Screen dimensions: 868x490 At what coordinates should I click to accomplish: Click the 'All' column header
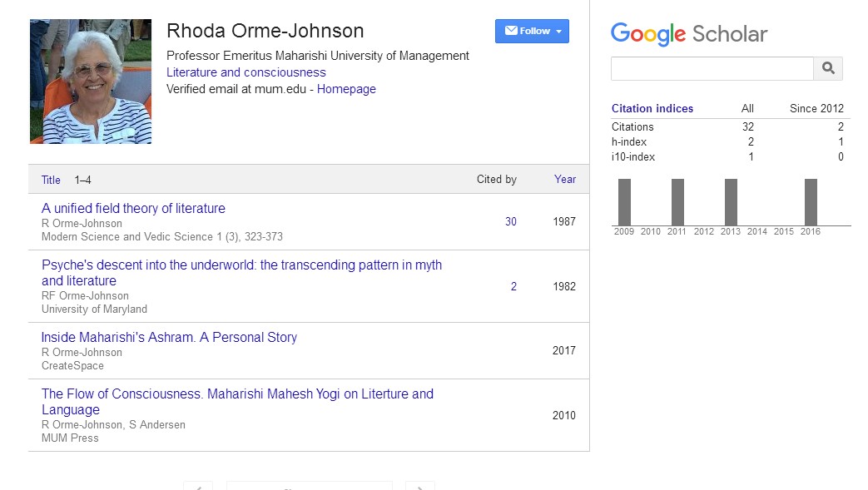point(747,108)
